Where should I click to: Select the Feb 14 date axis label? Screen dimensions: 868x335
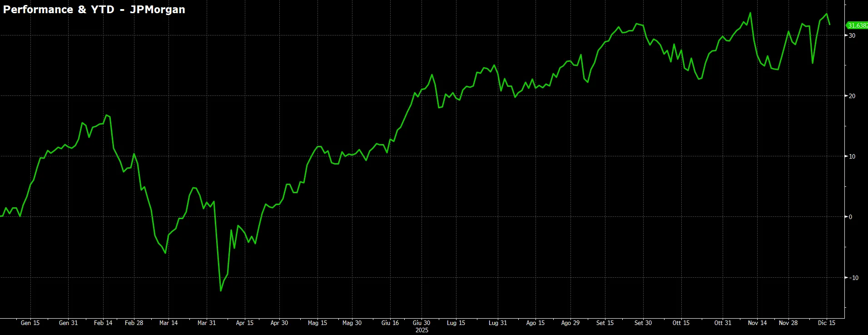pyautogui.click(x=103, y=323)
